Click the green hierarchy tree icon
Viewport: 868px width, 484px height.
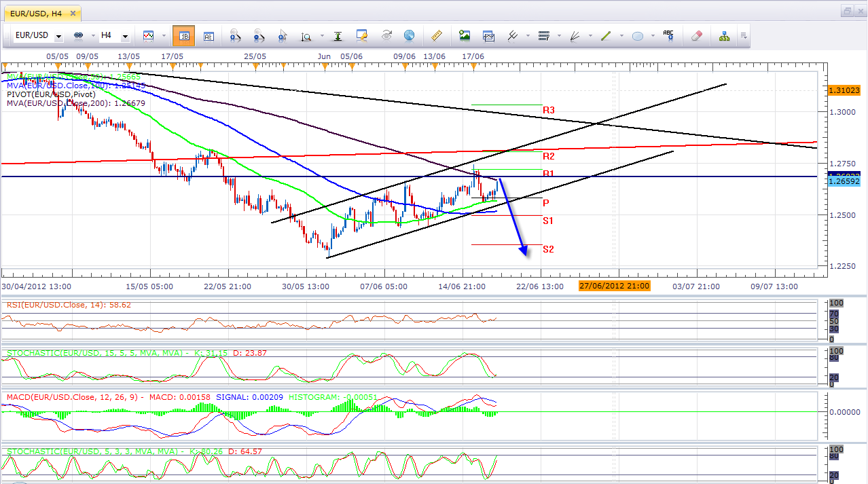tap(725, 35)
